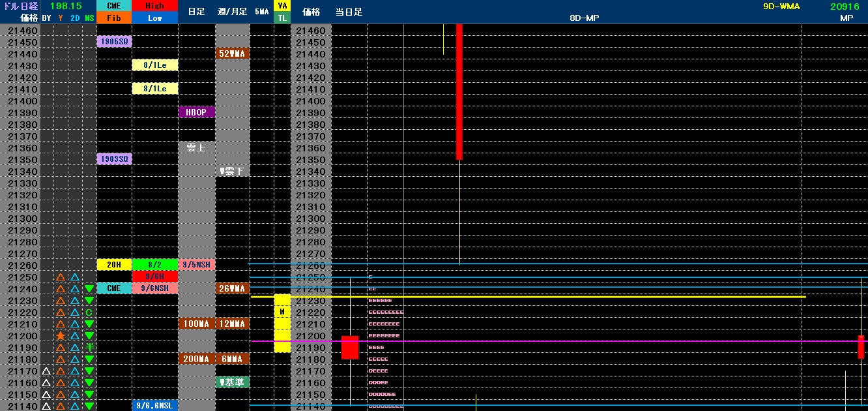Click the 当日足 column header
The image size is (868, 411).
tap(349, 12)
